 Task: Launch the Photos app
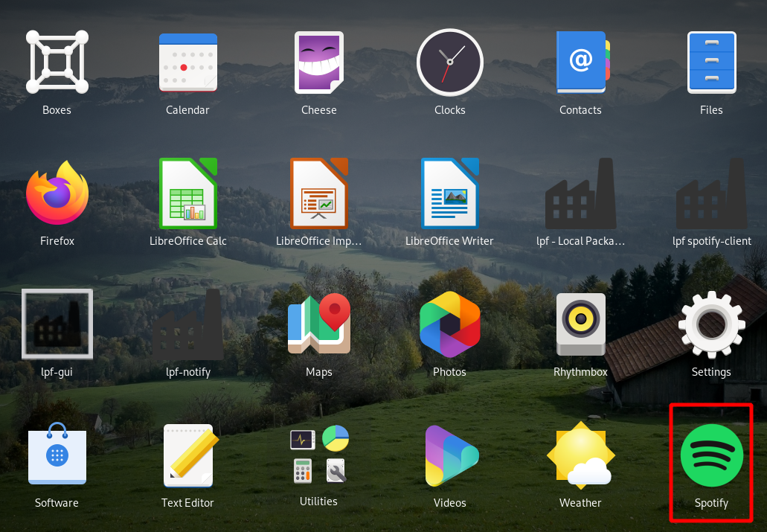click(449, 324)
